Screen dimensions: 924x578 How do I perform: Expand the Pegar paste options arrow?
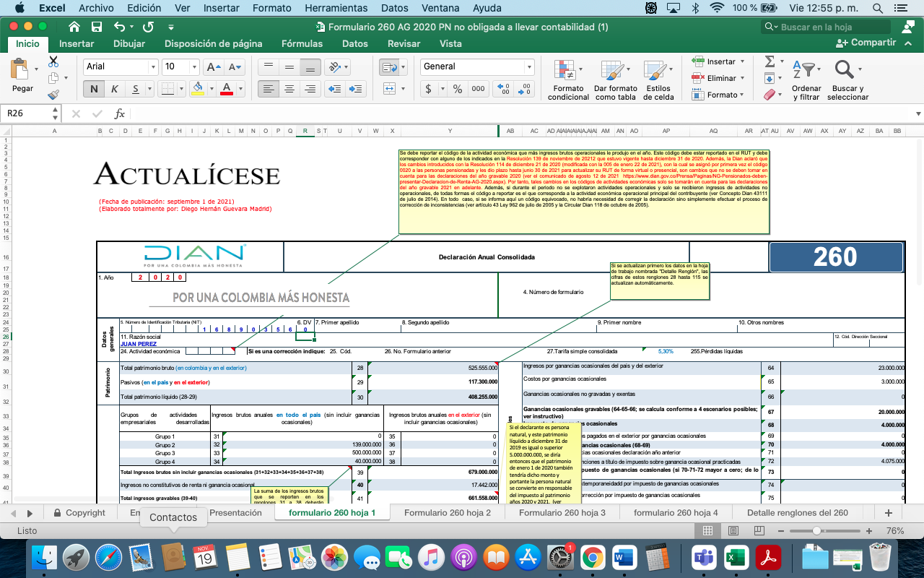coord(36,70)
